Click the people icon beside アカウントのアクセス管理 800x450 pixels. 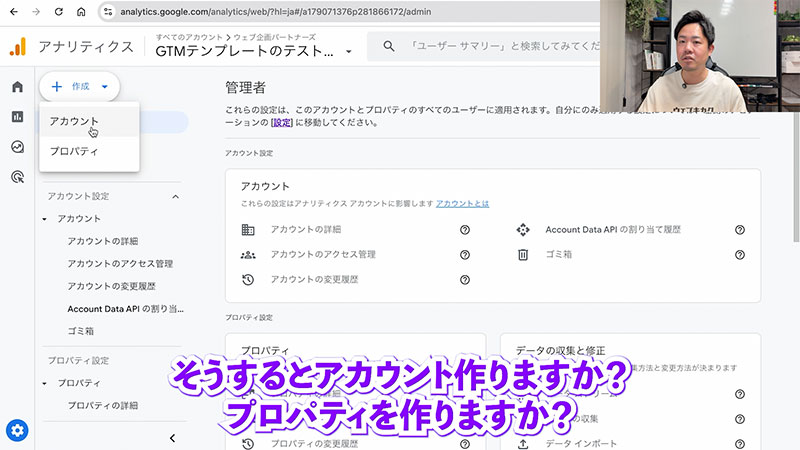pyautogui.click(x=248, y=255)
